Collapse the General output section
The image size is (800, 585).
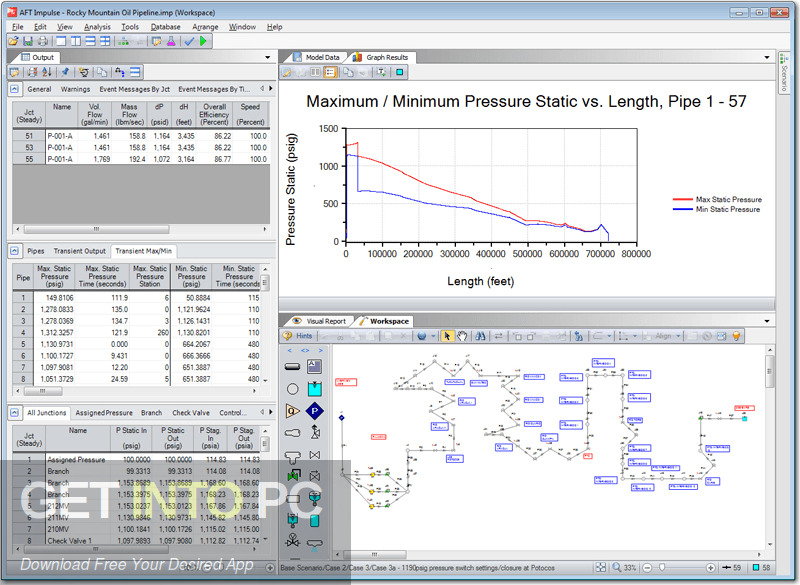pos(14,89)
